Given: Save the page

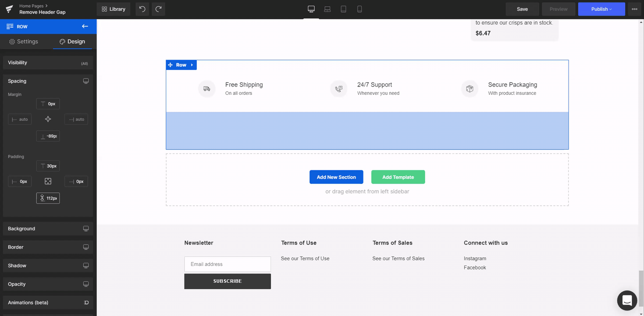Looking at the screenshot, I should click(522, 9).
